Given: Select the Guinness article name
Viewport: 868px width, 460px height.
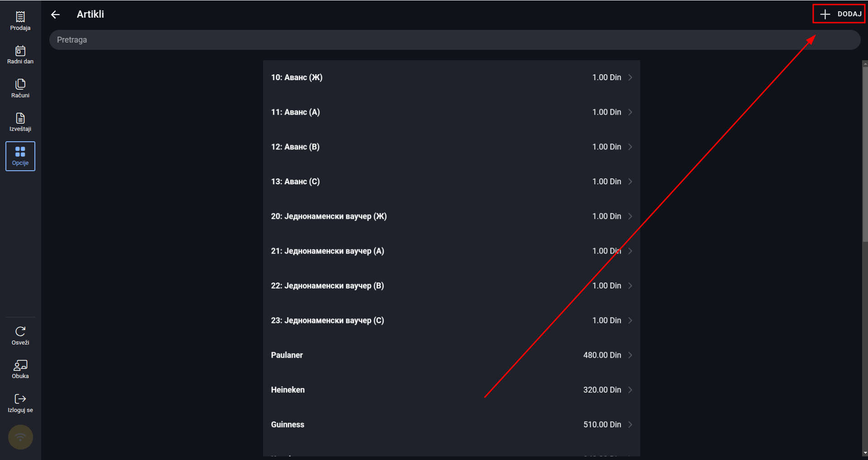Looking at the screenshot, I should tap(288, 425).
